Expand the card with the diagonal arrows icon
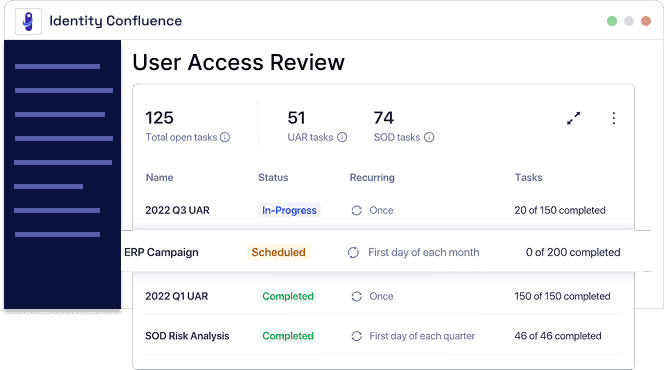Image resolution: width=664 pixels, height=370 pixels. click(573, 118)
